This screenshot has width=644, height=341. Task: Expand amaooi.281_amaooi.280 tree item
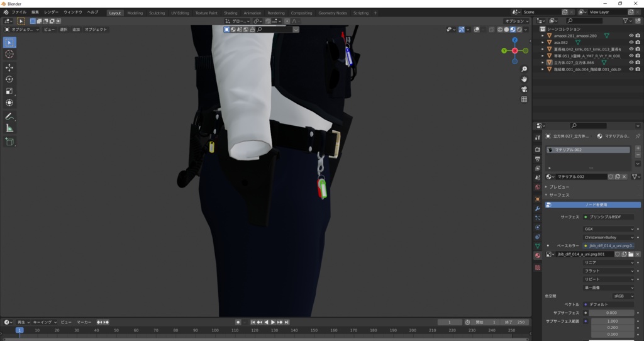543,36
